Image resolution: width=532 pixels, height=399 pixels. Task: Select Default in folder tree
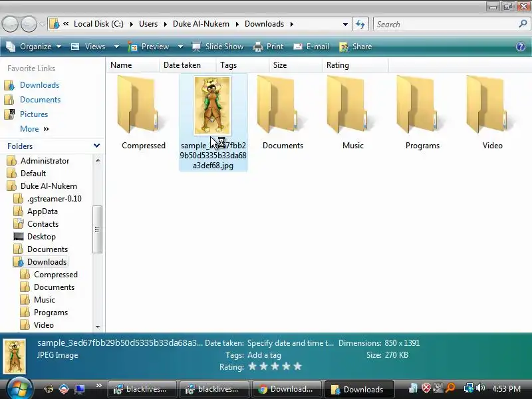33,174
